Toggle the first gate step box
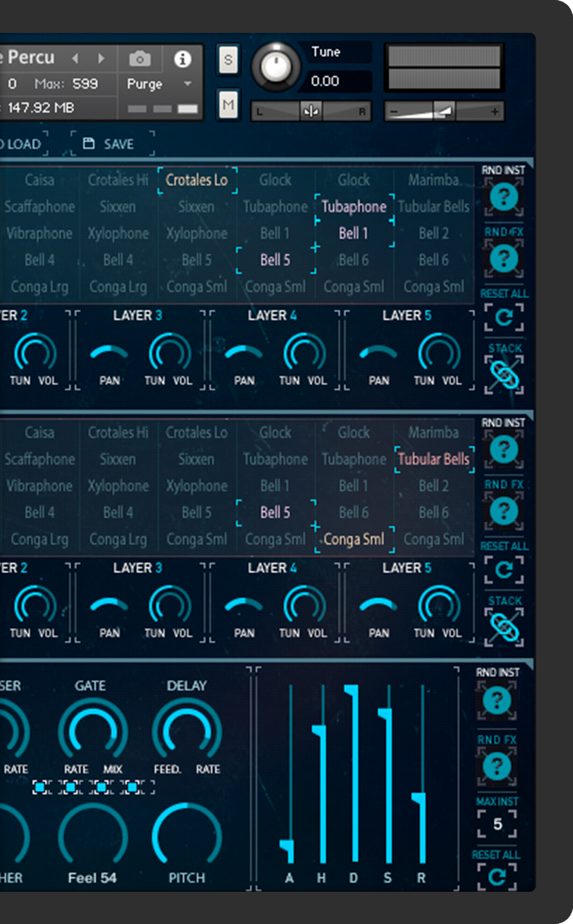 tap(40, 787)
